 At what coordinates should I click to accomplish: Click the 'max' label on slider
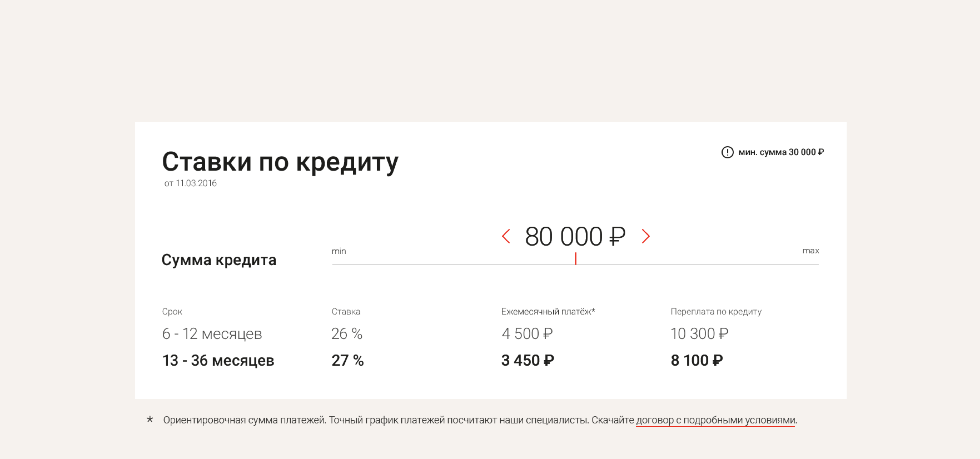[810, 251]
